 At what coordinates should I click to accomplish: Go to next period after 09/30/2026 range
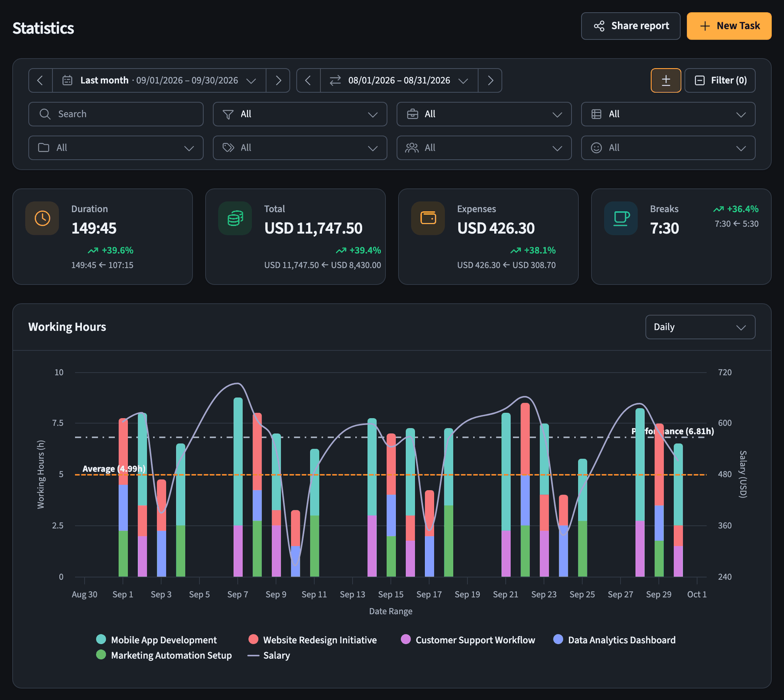click(278, 80)
